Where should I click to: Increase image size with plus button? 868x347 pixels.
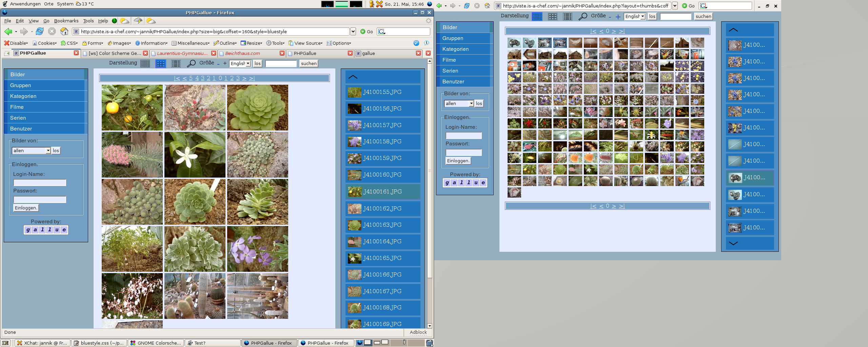(225, 63)
